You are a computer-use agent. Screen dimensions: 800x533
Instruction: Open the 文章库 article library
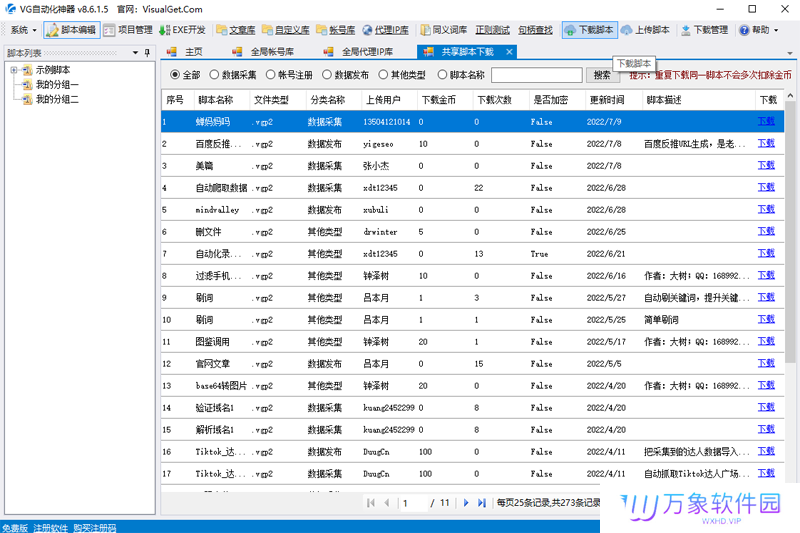click(236, 30)
